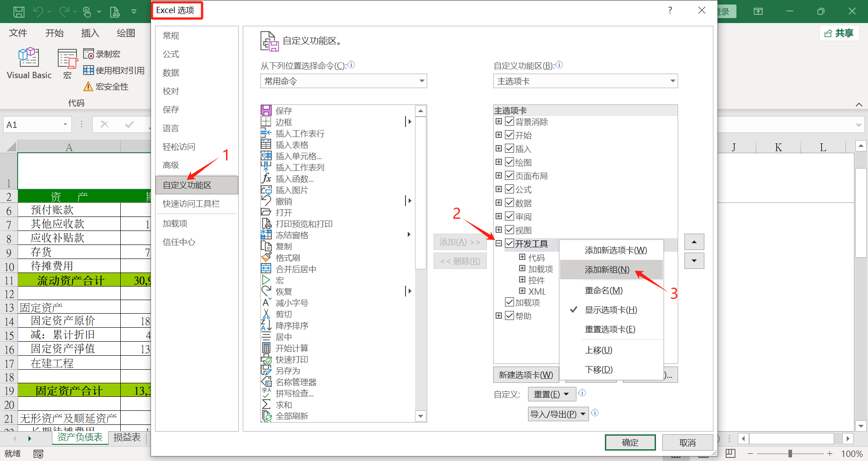Open the 重置 dropdown button

(552, 394)
